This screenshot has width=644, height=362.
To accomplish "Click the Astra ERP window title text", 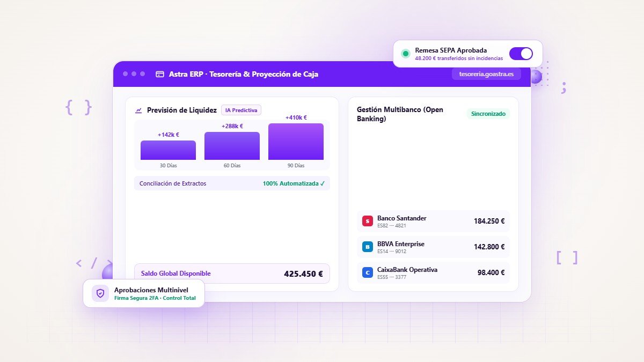I will (244, 74).
